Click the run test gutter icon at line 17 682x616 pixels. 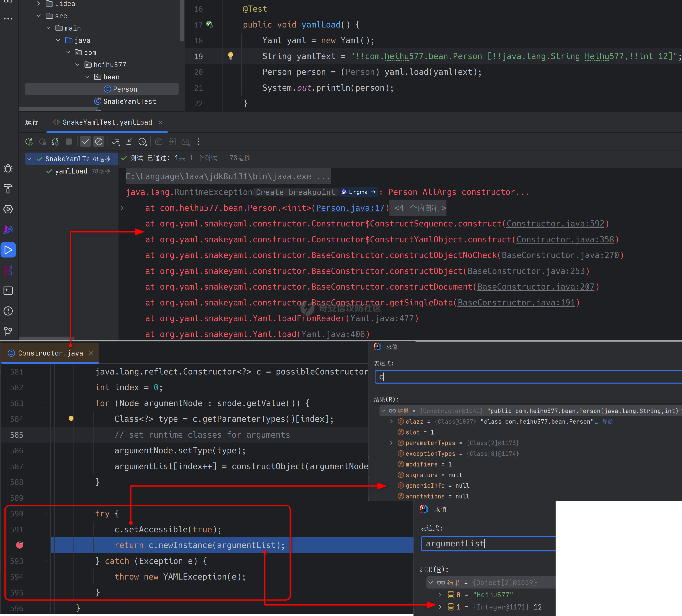[210, 24]
